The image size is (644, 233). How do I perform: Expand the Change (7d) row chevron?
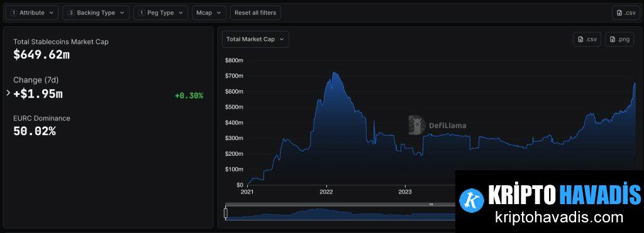8,93
